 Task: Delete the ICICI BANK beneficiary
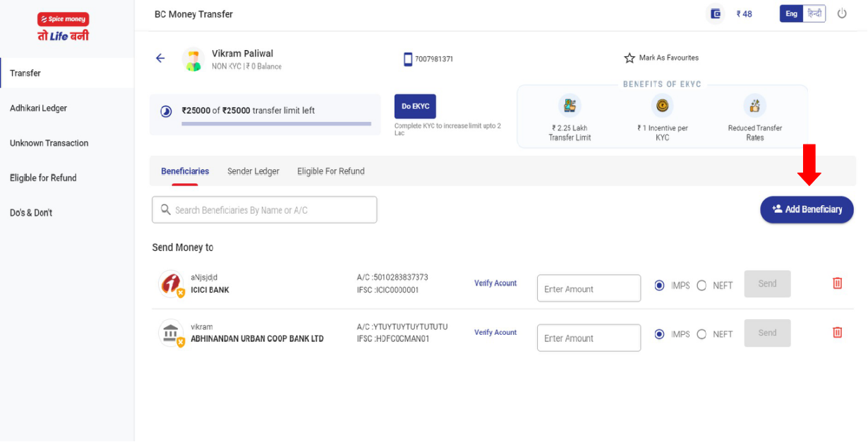coord(838,283)
